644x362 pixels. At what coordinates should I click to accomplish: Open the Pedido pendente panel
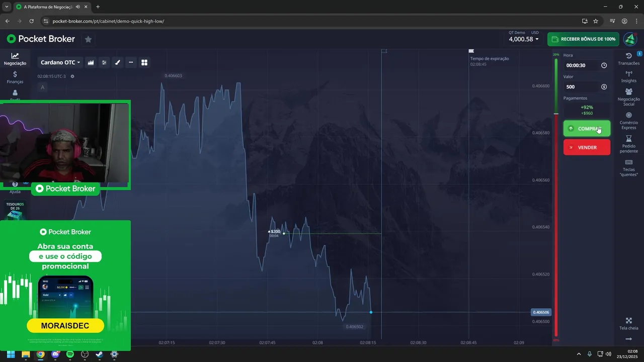(x=629, y=144)
